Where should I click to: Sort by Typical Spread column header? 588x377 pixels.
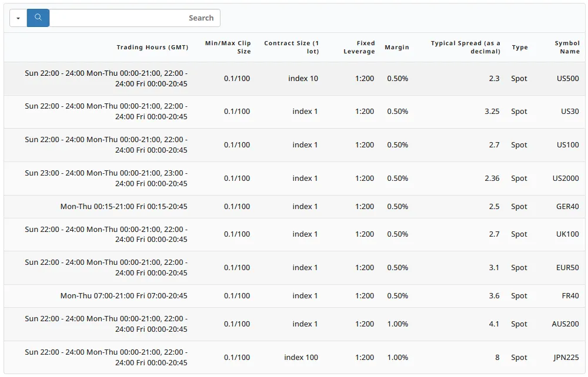click(x=465, y=48)
